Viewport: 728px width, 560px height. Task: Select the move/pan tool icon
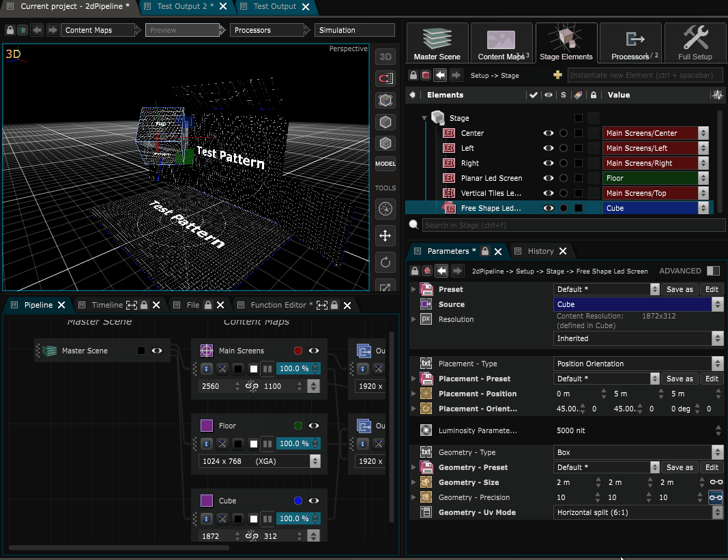coord(385,235)
